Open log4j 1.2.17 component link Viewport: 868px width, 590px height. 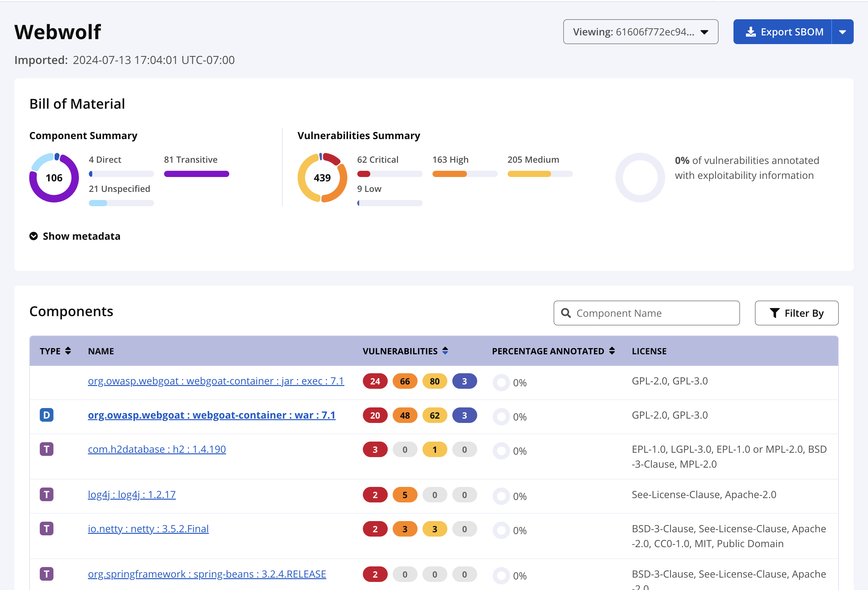[x=132, y=494]
